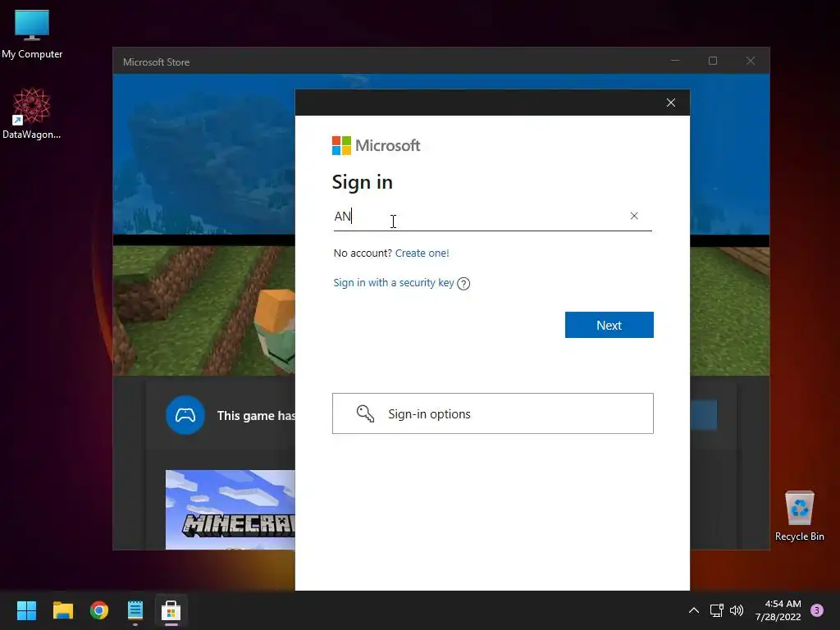The image size is (840, 630).
Task: Click the Create one! link
Action: [422, 253]
